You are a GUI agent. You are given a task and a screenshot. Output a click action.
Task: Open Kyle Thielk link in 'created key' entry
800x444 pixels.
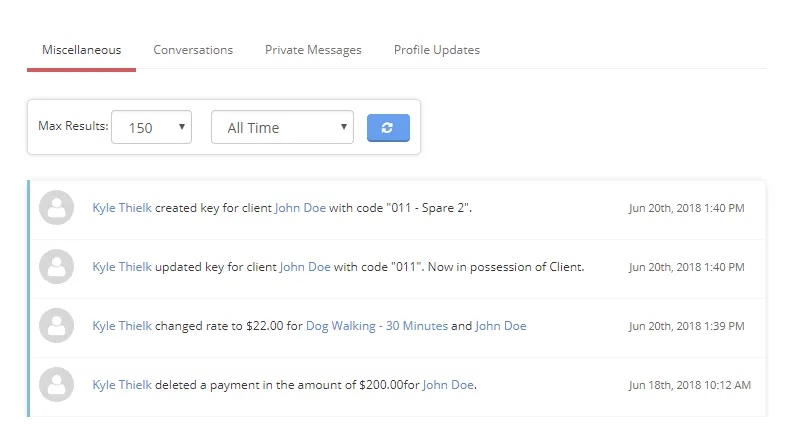point(122,208)
